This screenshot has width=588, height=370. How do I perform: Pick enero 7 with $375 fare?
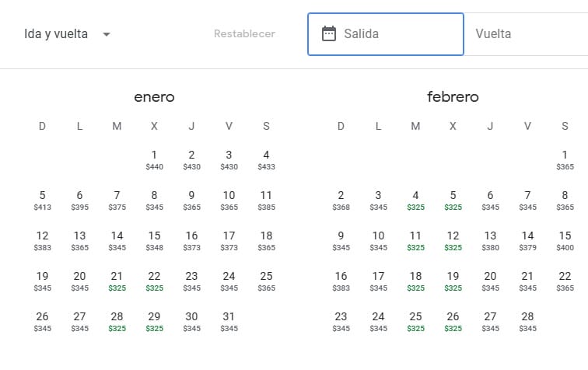(x=117, y=200)
